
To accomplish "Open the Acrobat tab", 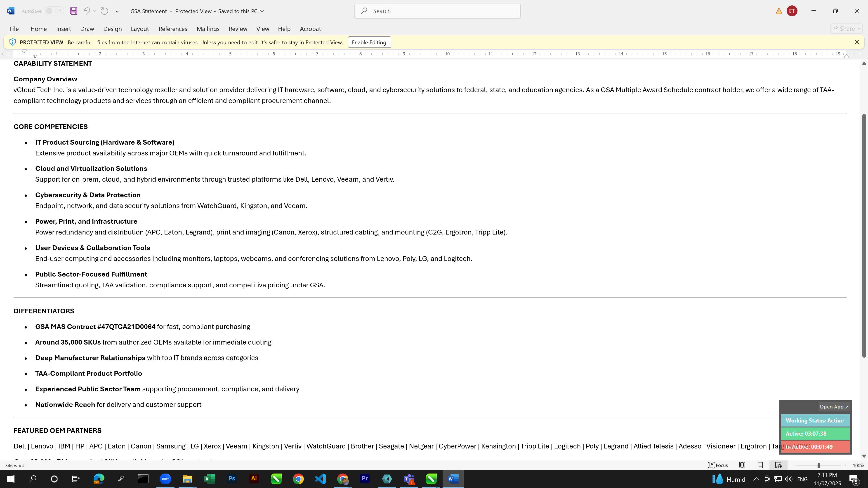I will pos(310,29).
